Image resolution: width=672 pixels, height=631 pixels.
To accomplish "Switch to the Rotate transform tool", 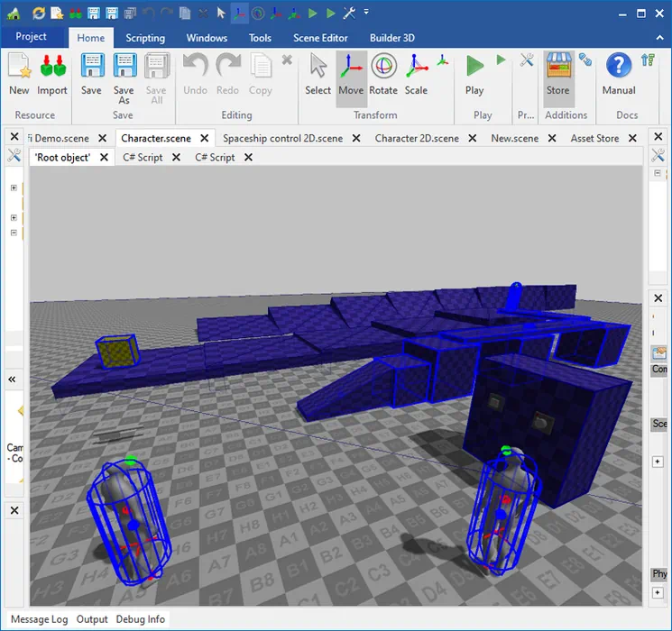I will tap(383, 74).
